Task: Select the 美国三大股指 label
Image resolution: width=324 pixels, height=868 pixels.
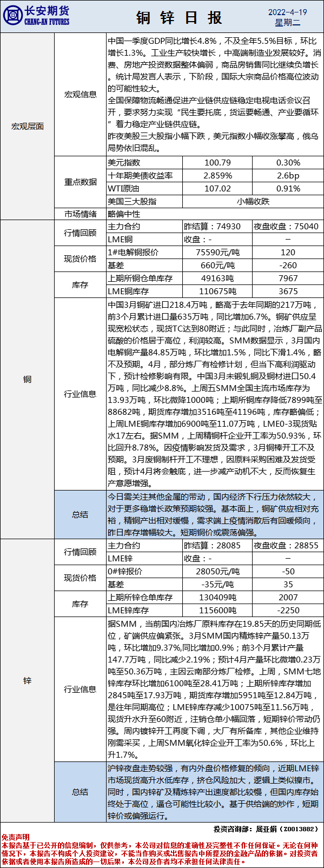Action: [132, 201]
